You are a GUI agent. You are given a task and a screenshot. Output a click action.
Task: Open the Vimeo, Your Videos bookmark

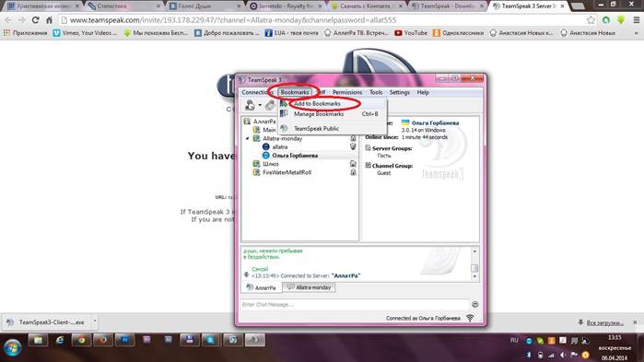(85, 33)
